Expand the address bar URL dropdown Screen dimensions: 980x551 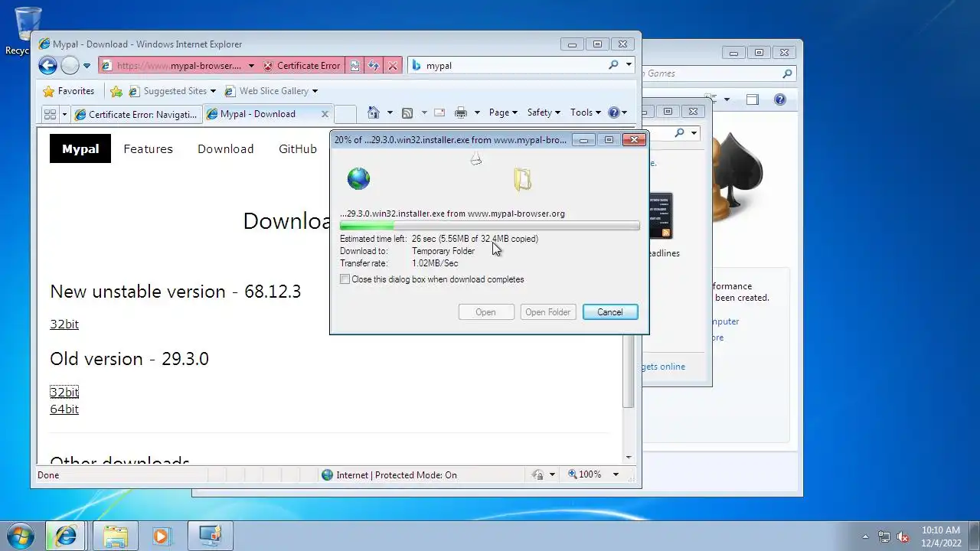[x=251, y=66]
